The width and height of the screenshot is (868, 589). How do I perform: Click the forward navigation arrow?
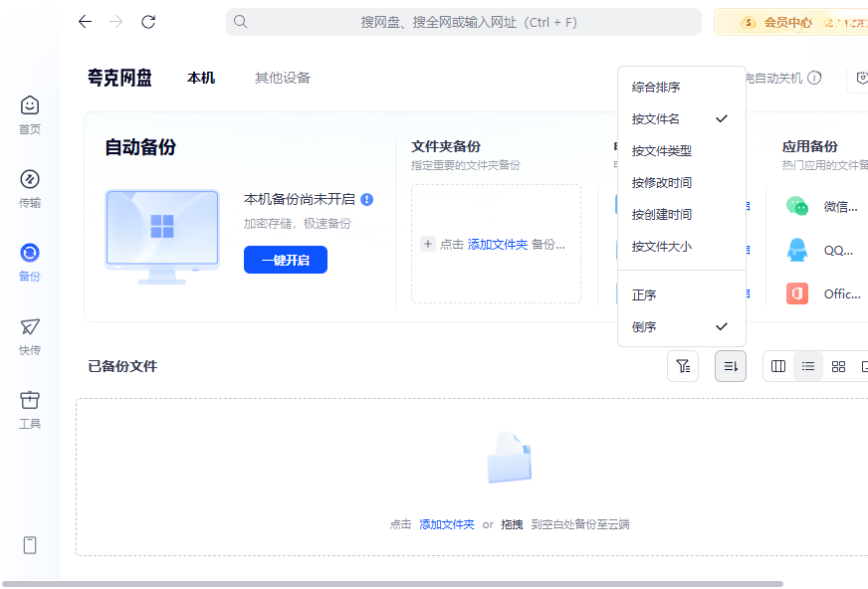[116, 22]
